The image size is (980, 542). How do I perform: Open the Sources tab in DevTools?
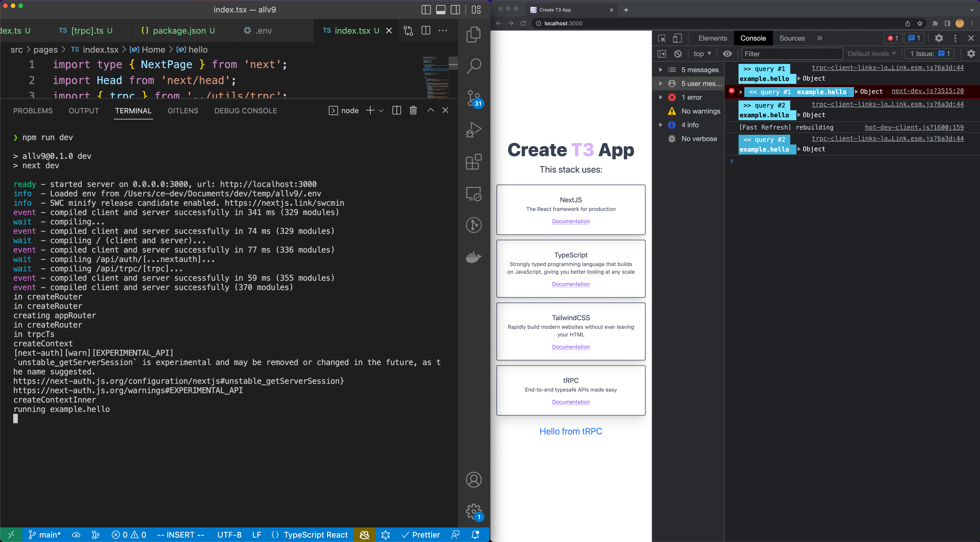pos(792,38)
